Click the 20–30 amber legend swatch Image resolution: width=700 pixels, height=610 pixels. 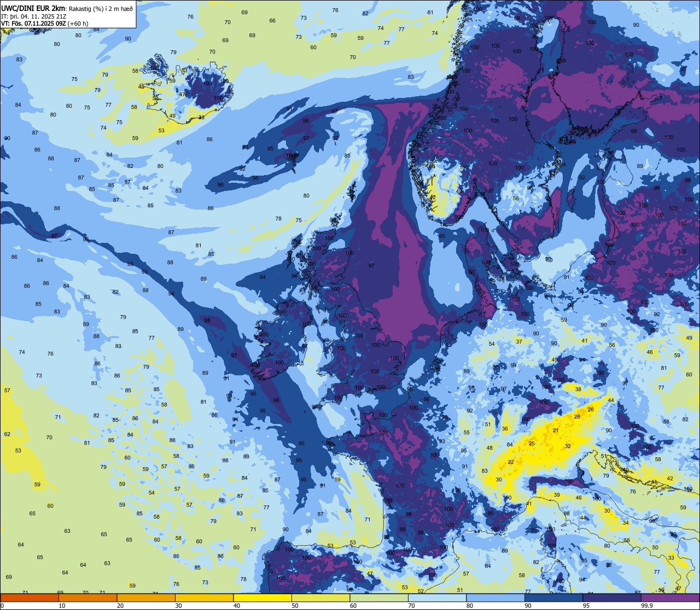146,597
